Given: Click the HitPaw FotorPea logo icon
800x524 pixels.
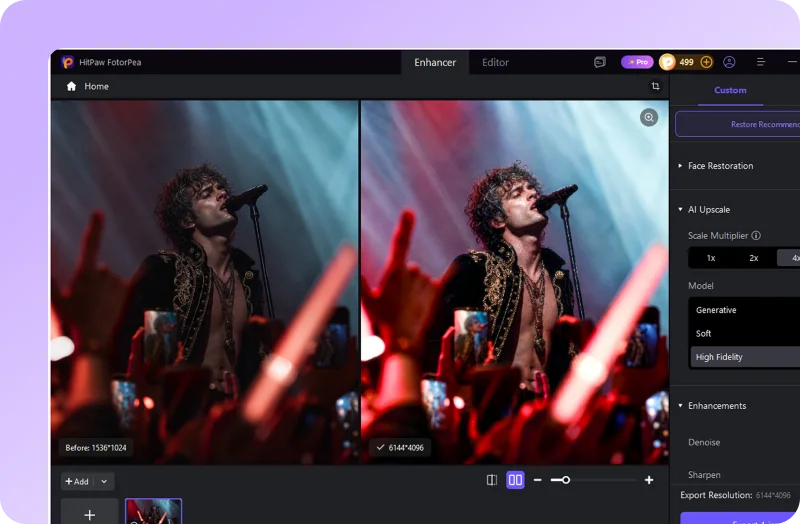Looking at the screenshot, I should tap(67, 62).
